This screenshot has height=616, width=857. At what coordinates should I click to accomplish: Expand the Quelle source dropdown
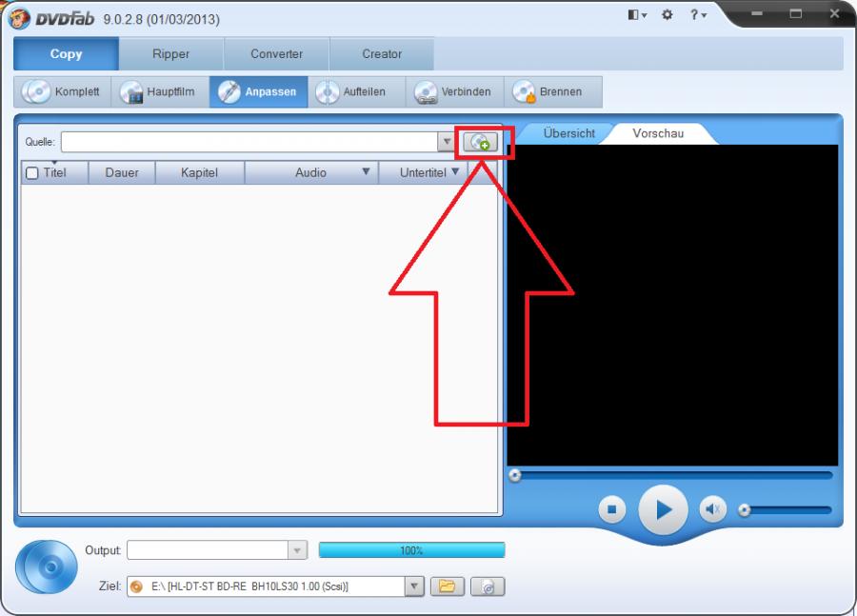tap(446, 142)
